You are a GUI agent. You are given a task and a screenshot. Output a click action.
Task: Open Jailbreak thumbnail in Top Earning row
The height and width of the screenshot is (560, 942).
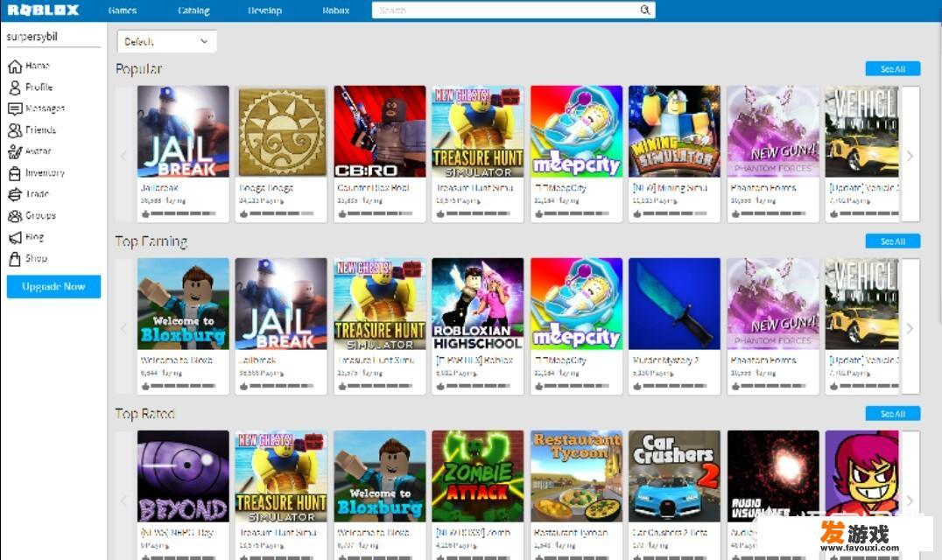pyautogui.click(x=282, y=304)
